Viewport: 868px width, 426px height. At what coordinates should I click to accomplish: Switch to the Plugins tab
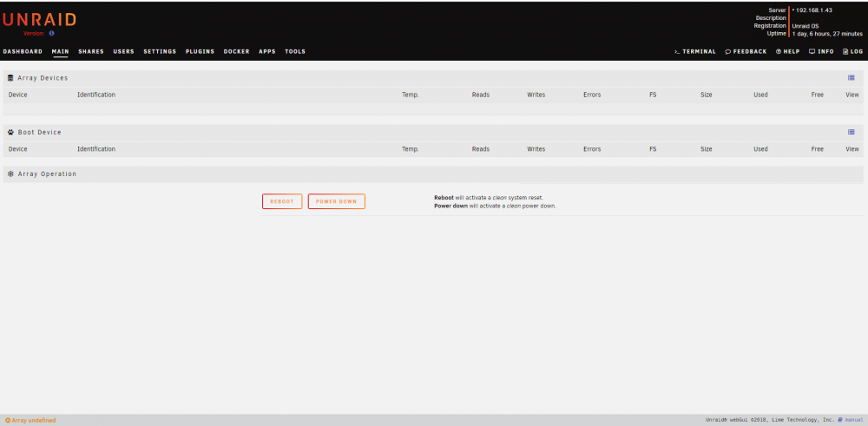(200, 51)
